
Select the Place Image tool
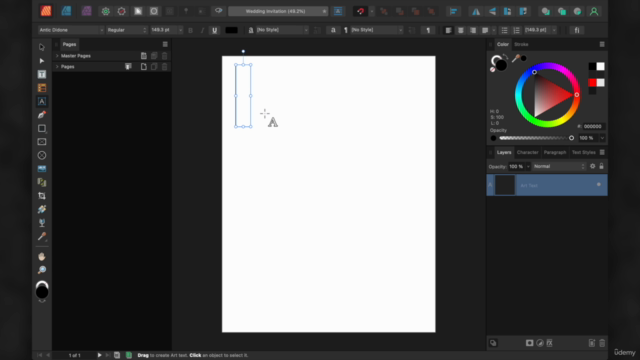pos(42,169)
